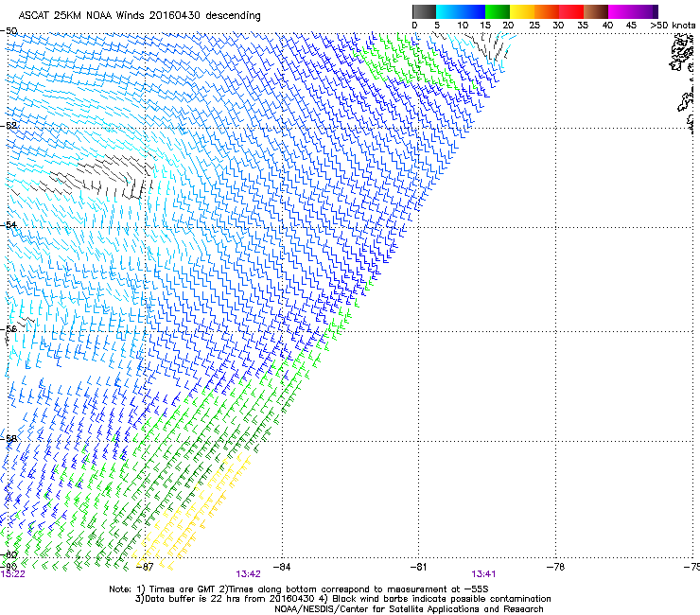Click the orange 25-30 knots color bar segment

pos(547,11)
